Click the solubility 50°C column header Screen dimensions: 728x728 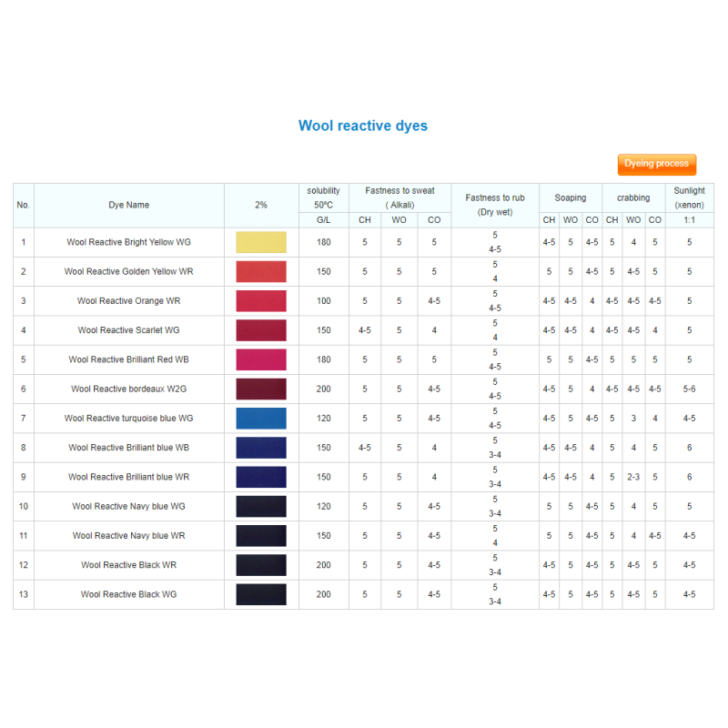(x=323, y=197)
